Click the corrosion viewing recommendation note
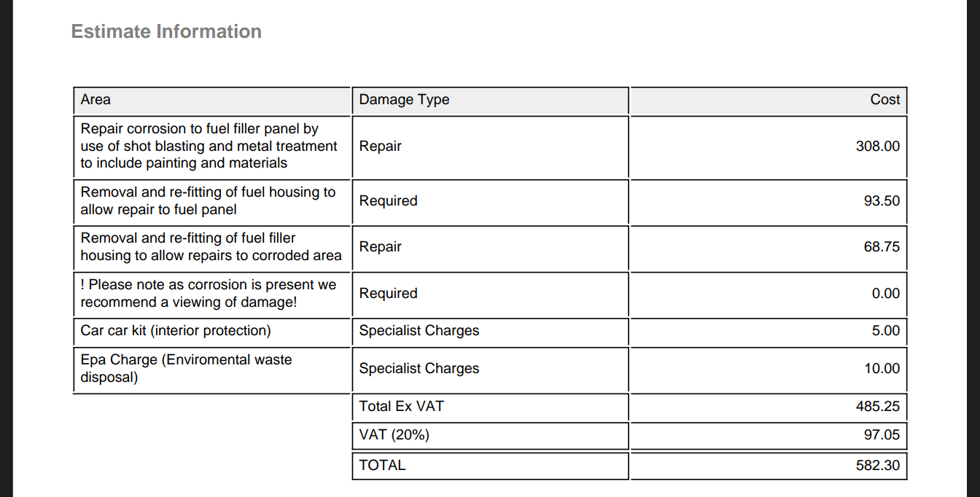The width and height of the screenshot is (980, 497). 208,294
